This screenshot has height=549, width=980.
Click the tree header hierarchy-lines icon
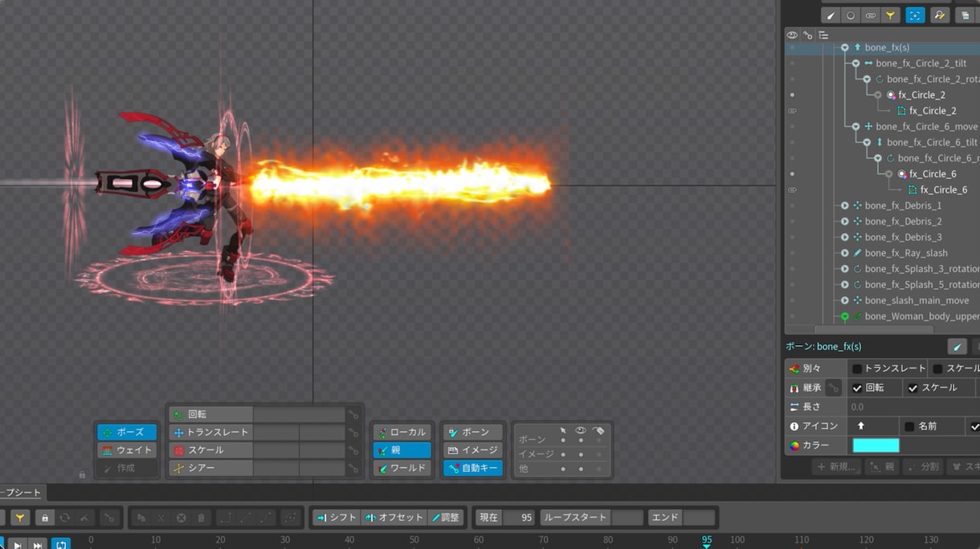[823, 35]
